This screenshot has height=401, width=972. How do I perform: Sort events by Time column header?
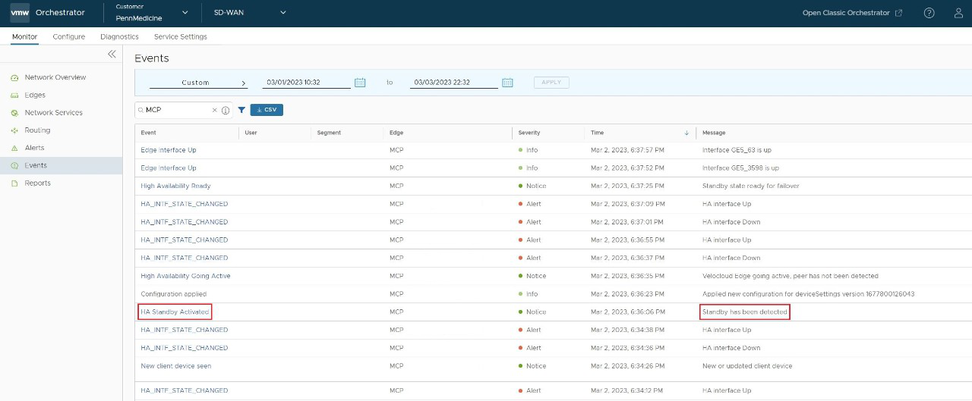pyautogui.click(x=597, y=132)
